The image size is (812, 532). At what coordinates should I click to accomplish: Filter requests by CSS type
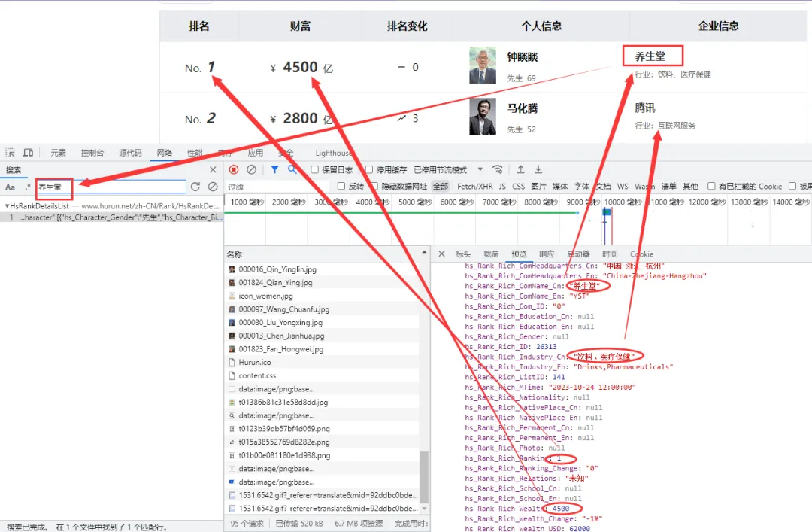pyautogui.click(x=518, y=186)
